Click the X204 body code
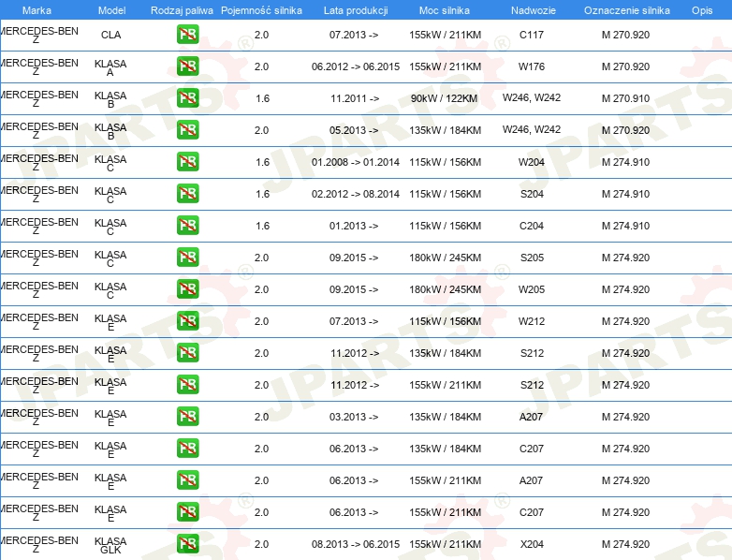This screenshot has width=732, height=560. 532,544
